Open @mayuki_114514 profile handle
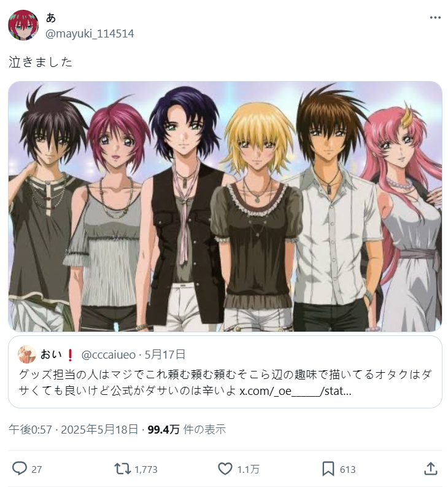 pyautogui.click(x=90, y=34)
